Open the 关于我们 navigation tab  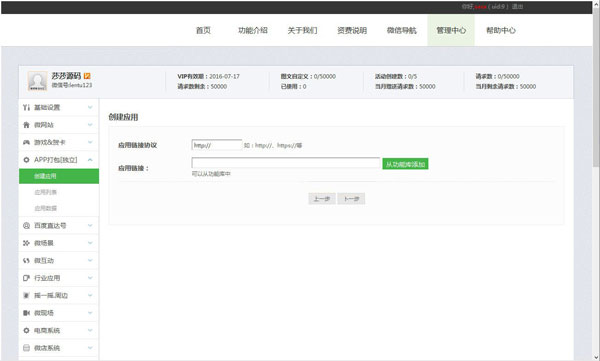(x=302, y=30)
